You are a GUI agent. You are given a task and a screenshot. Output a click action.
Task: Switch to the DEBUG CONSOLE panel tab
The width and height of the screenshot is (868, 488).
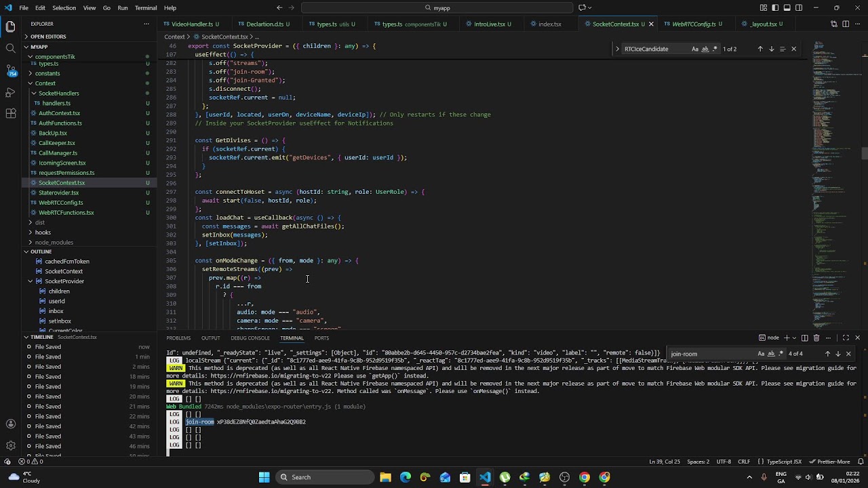(250, 338)
